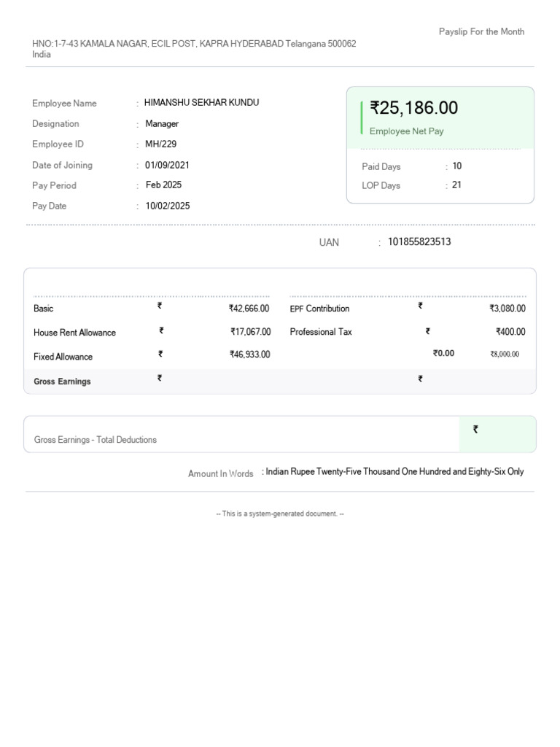Click the rupee symbol beside Fixed Allowance
The image size is (560, 747).
(x=160, y=354)
